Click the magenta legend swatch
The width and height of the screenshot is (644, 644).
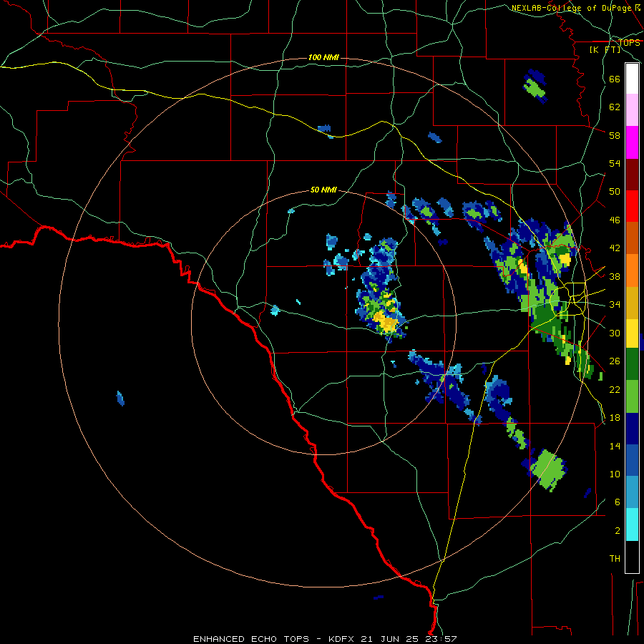coord(632,142)
